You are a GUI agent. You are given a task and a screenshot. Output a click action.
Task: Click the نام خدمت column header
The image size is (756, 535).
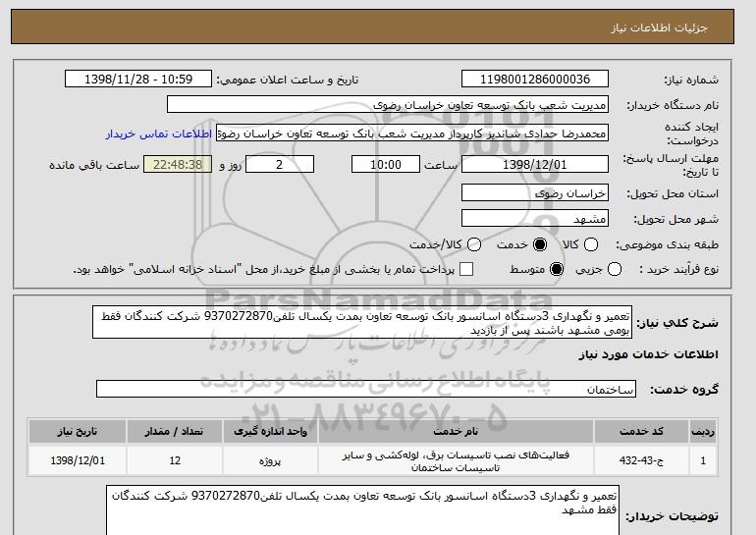[456, 431]
